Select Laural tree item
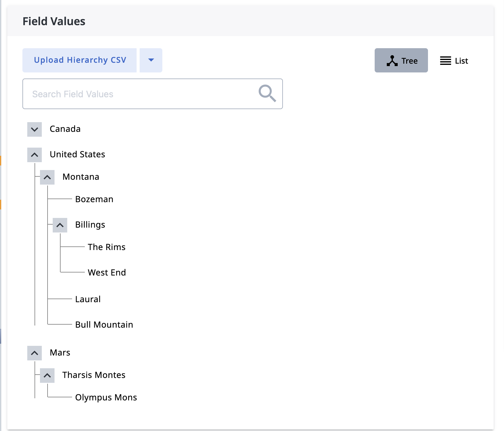504x431 pixels. pos(88,299)
